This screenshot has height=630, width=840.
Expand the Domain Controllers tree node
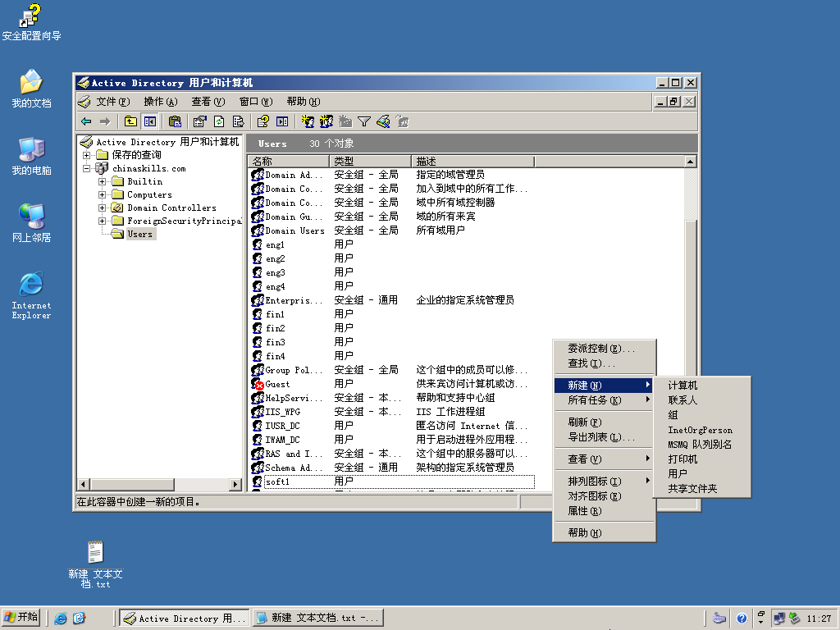coord(102,208)
